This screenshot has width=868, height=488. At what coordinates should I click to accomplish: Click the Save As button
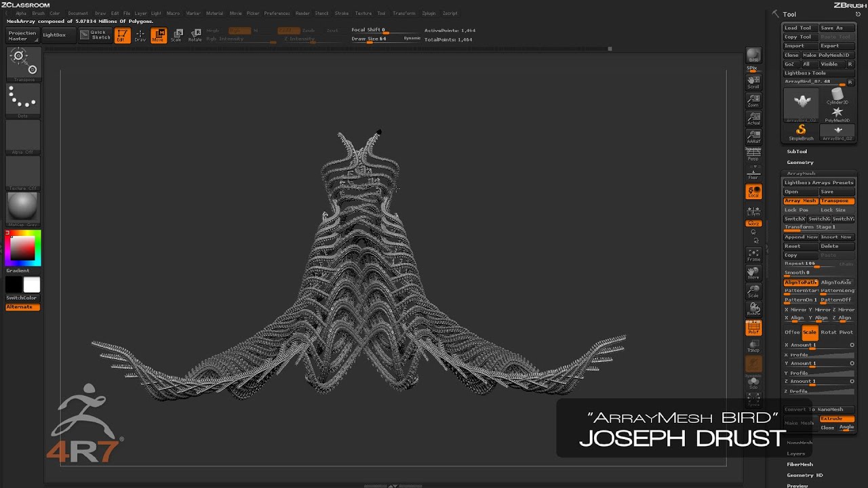[x=837, y=28]
